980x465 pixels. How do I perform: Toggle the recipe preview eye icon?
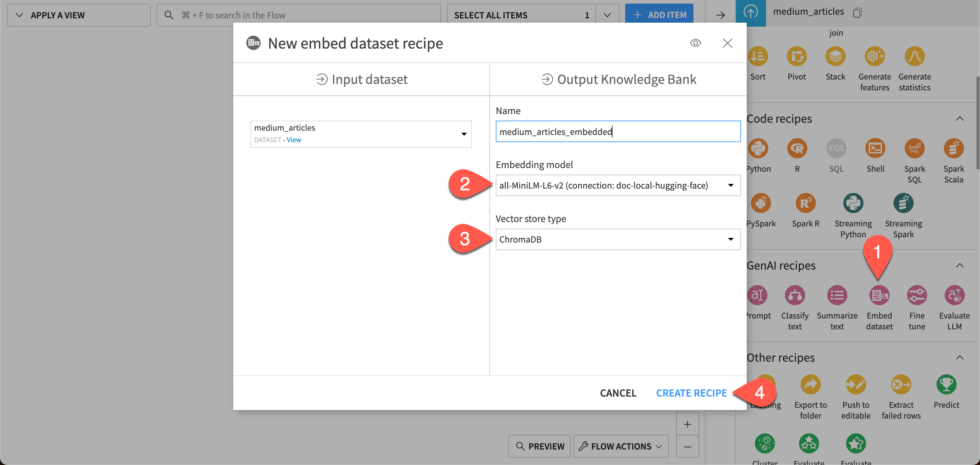pos(695,43)
